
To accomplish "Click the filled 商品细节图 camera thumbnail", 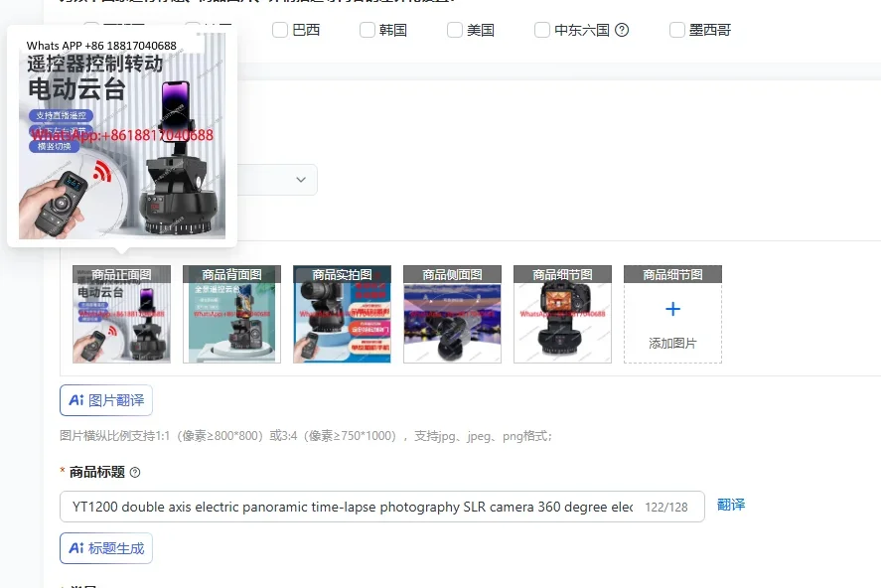I will pos(562,315).
